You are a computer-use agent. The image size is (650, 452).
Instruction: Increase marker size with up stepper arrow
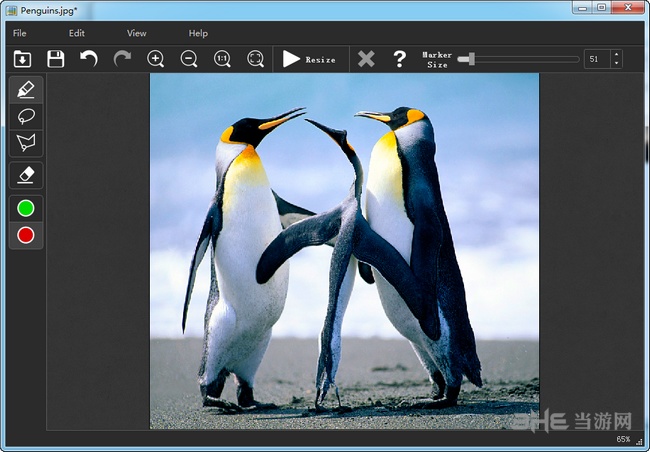616,54
